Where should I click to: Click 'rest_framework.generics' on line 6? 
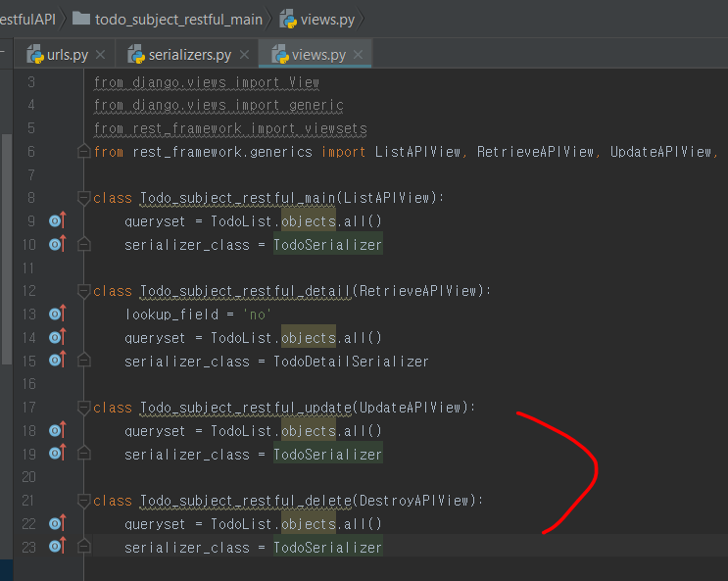222,152
